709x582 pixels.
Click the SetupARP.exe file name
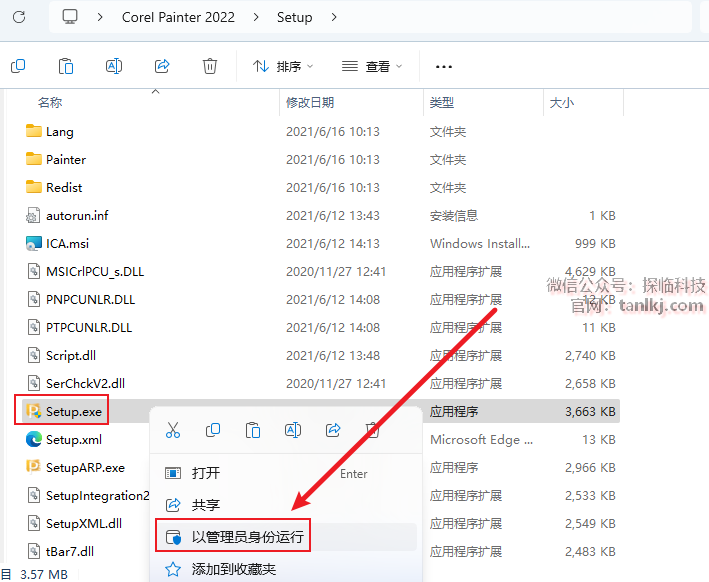click(85, 468)
